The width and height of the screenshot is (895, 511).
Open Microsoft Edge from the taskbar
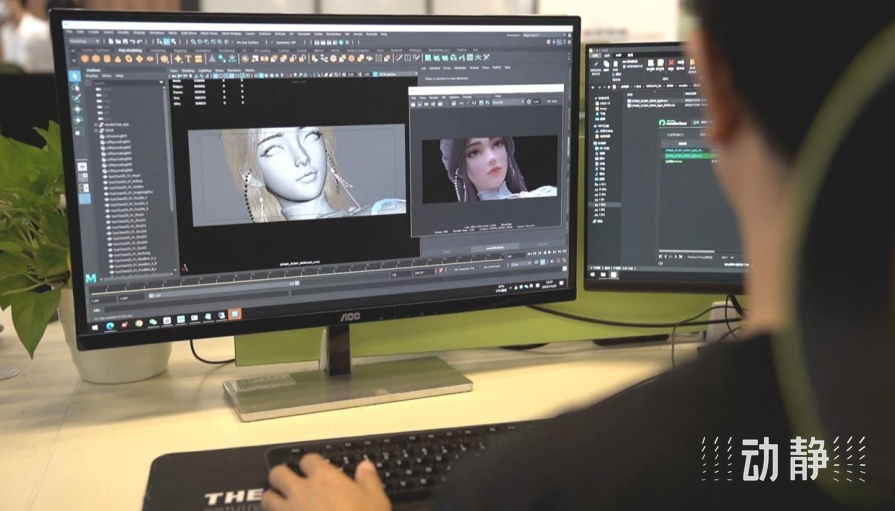pyautogui.click(x=110, y=326)
